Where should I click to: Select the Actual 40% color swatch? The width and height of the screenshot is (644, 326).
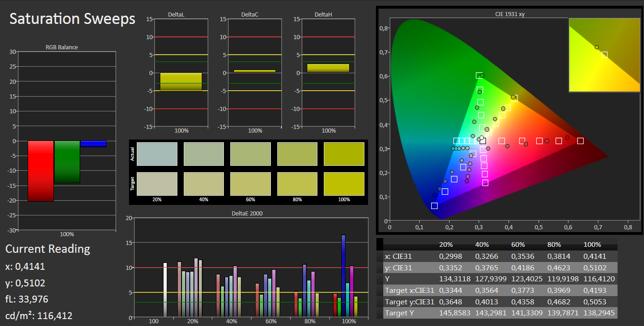[x=204, y=154]
